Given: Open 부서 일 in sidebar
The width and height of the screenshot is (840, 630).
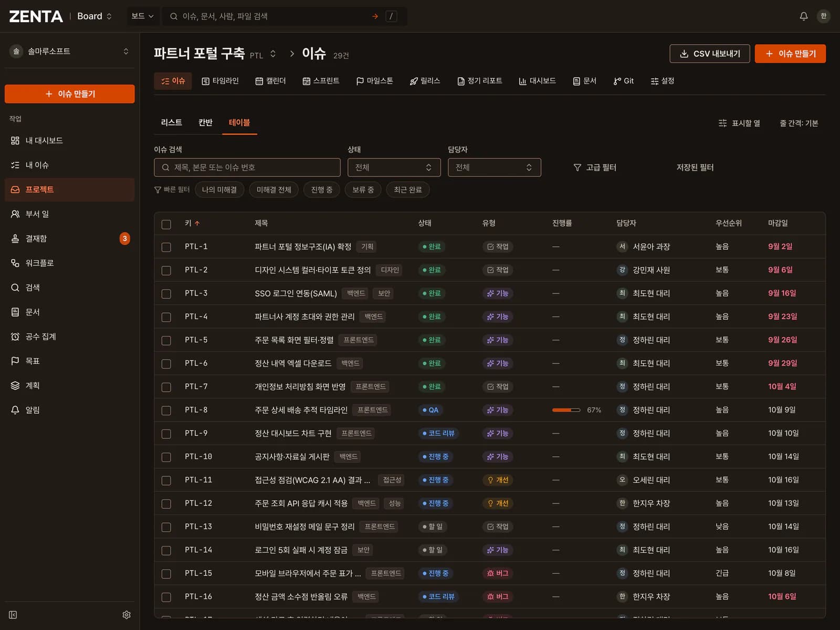Looking at the screenshot, I should tap(69, 214).
